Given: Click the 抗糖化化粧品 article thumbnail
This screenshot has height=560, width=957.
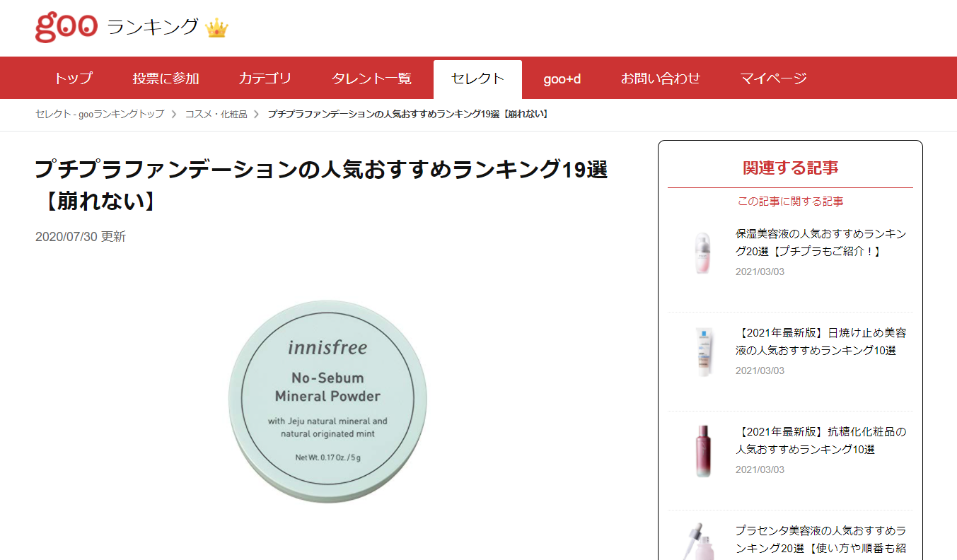Looking at the screenshot, I should pos(702,451).
